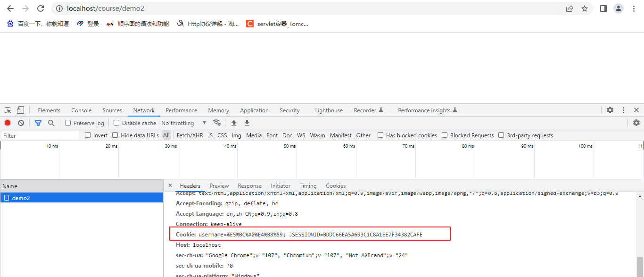This screenshot has width=644, height=277.
Task: Select the demo2 request in the list
Action: coord(21,198)
